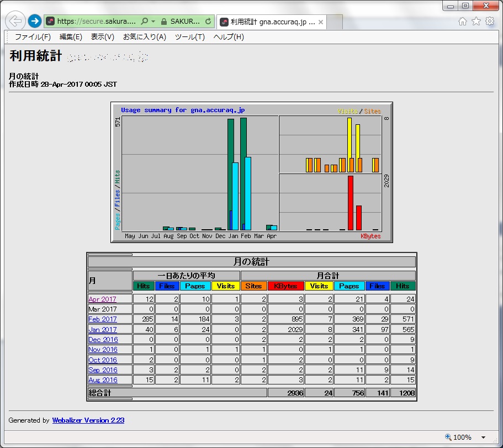
Task: Open the home icon in toolbar
Action: click(x=463, y=22)
